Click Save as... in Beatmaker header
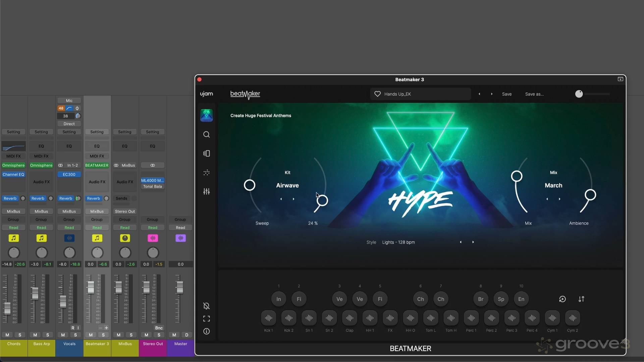This screenshot has height=362, width=644. [535, 94]
